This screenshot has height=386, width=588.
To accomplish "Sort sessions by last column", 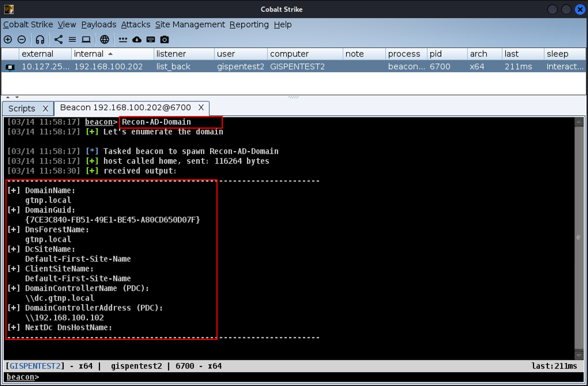I will click(523, 54).
